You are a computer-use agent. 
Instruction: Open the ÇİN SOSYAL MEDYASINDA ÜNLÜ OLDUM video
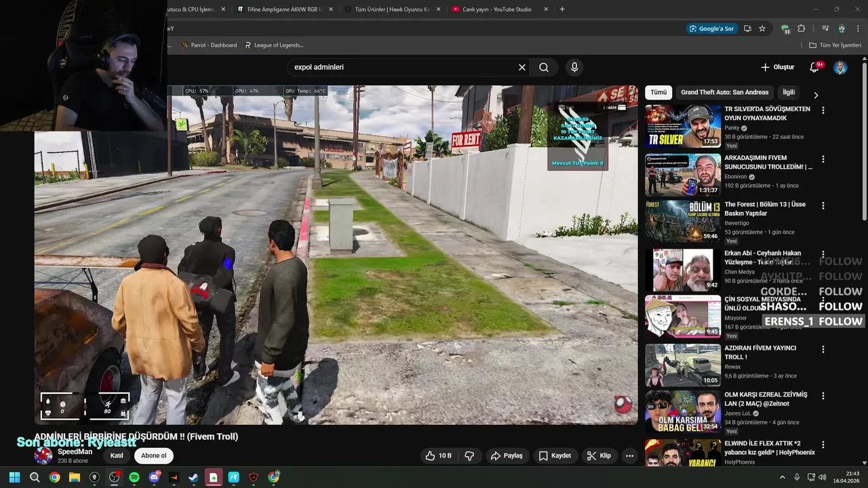point(683,316)
